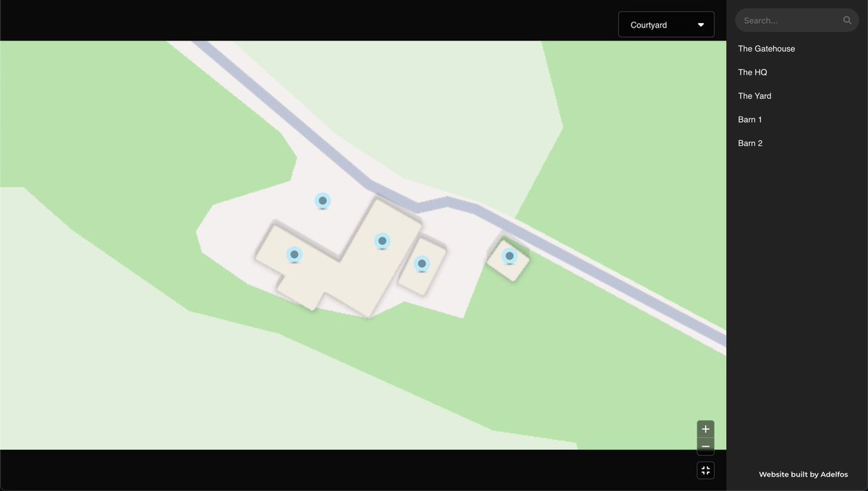The height and width of the screenshot is (491, 868).
Task: Click the map marker in the open courtyard
Action: pyautogui.click(x=323, y=201)
